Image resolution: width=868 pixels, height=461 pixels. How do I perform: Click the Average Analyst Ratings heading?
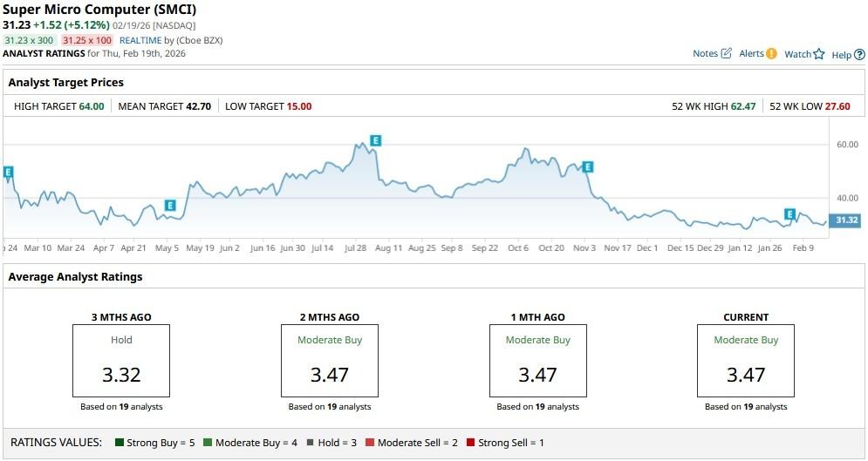click(75, 277)
